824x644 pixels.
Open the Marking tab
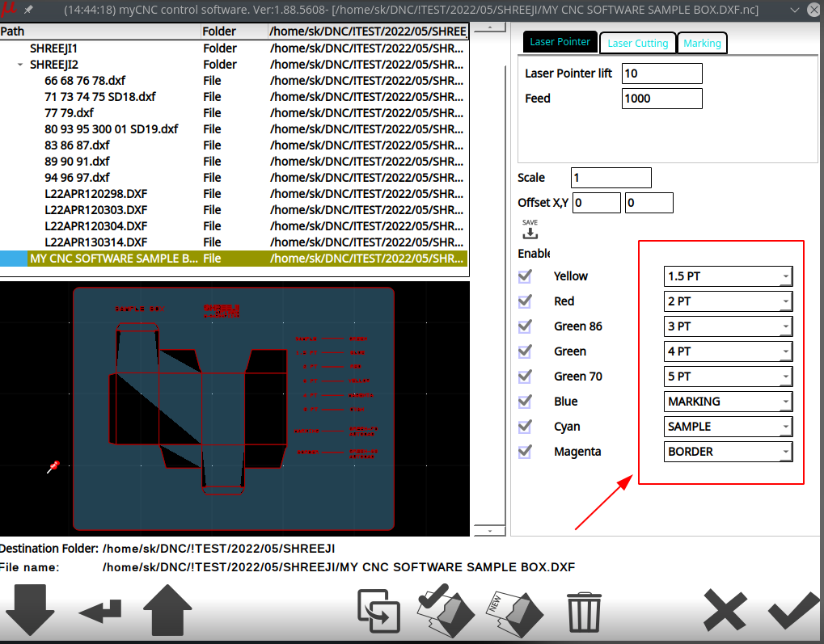(702, 43)
